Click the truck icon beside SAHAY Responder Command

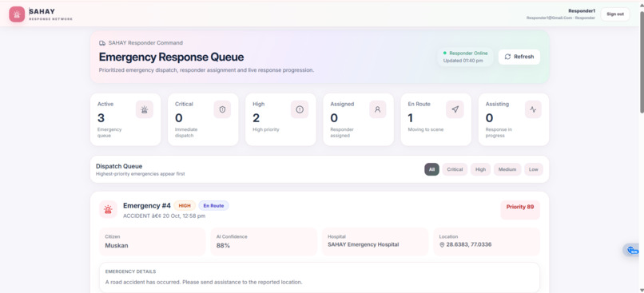[102, 43]
